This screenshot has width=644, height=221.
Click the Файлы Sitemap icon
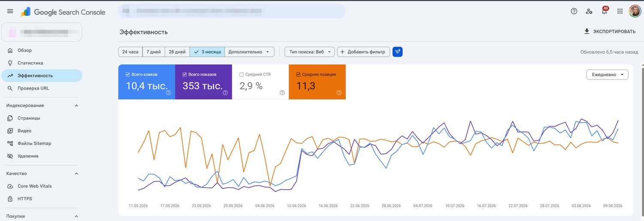click(x=10, y=143)
